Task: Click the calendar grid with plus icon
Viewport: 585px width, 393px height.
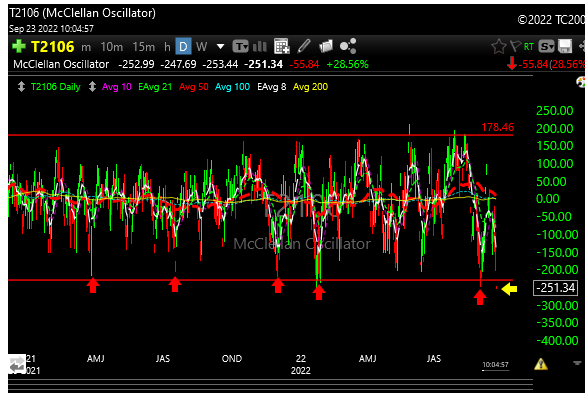Action: (282, 46)
